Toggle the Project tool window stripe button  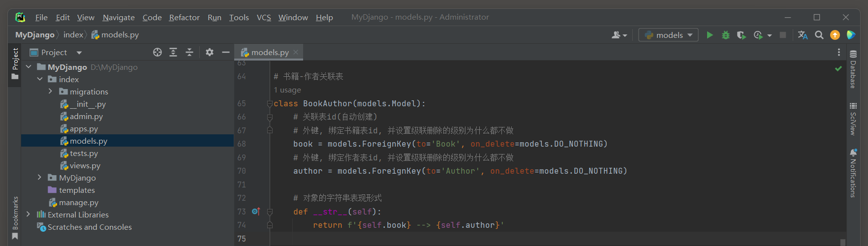(15, 64)
